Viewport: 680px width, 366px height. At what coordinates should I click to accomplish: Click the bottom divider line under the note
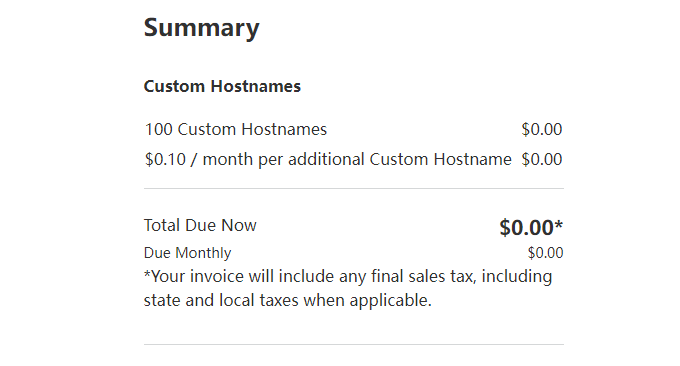(354, 345)
